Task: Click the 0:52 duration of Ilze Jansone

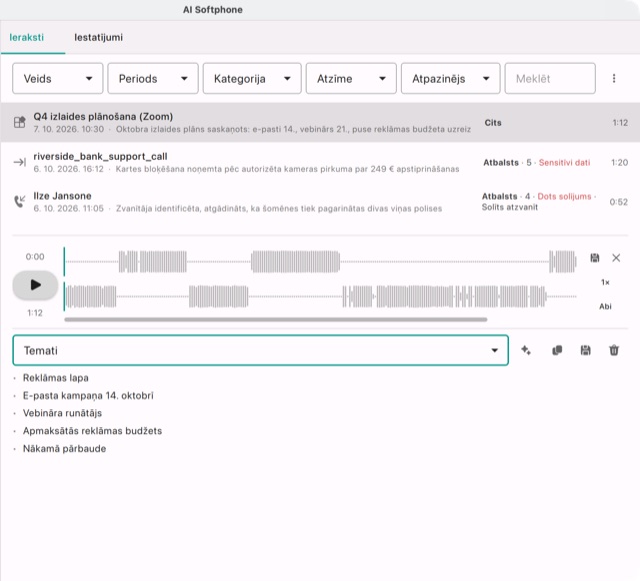Action: click(618, 202)
